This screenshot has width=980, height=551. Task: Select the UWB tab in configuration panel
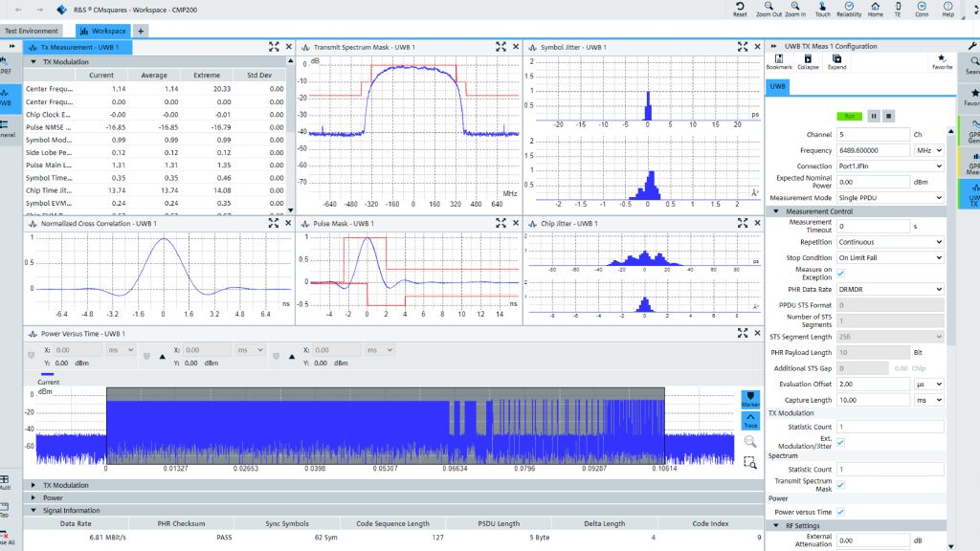[x=778, y=87]
